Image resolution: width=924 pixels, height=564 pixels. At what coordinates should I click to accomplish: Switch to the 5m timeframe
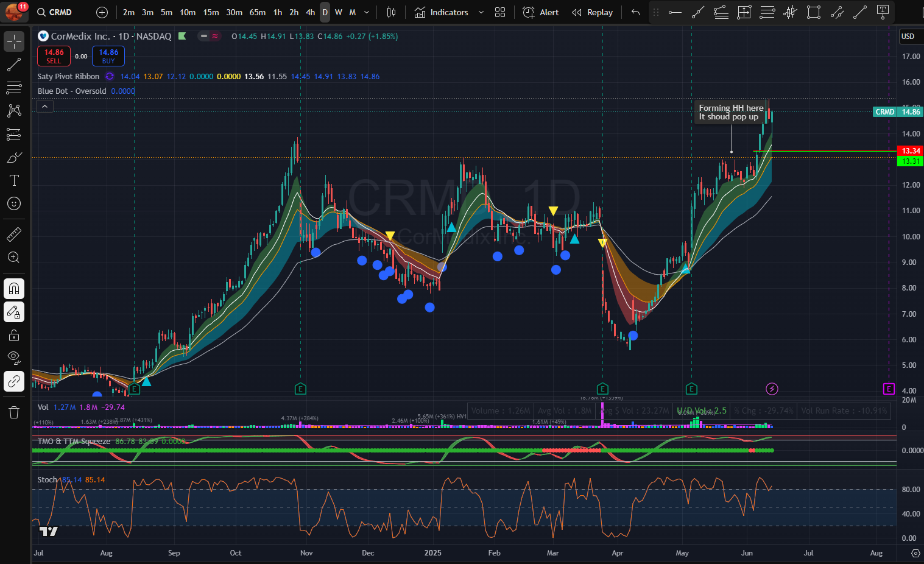[x=166, y=12]
